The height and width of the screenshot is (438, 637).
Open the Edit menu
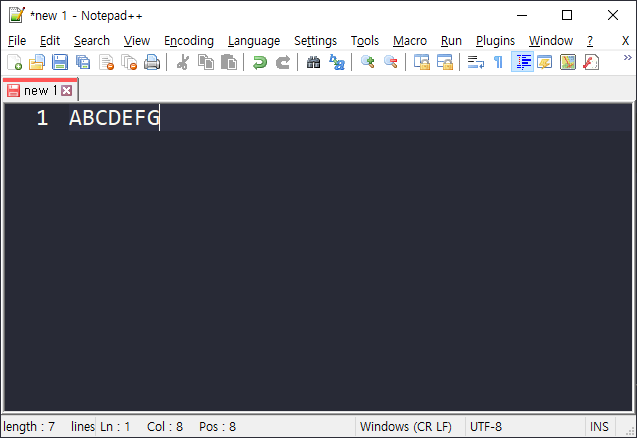(50, 41)
